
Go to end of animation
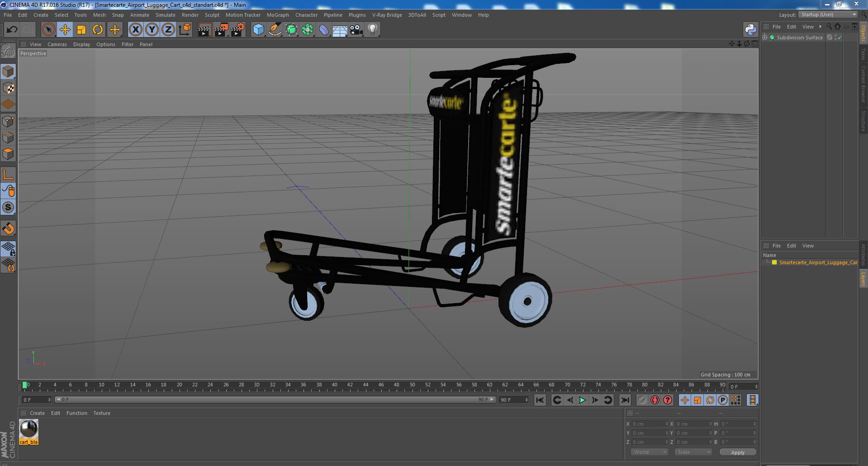click(625, 400)
